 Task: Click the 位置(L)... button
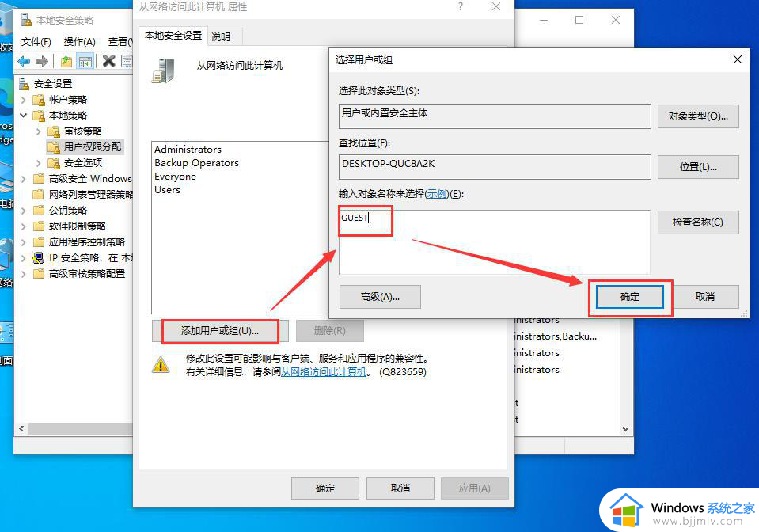tap(698, 167)
